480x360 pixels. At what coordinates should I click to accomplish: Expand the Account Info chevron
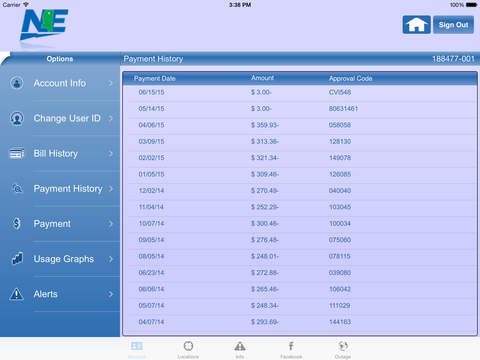[111, 83]
